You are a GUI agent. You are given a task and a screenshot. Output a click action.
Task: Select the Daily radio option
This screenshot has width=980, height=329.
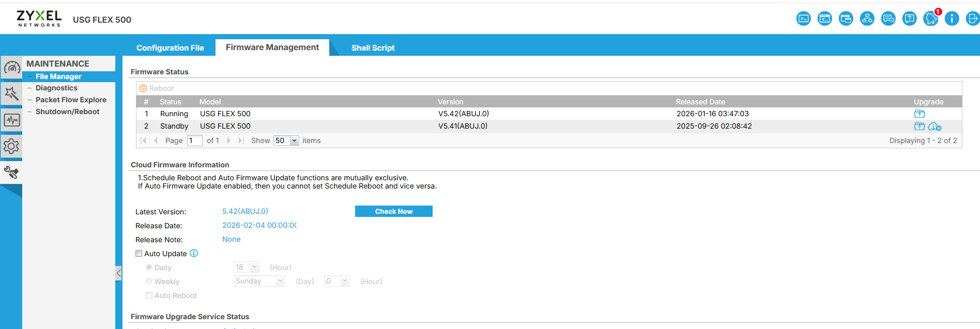[x=149, y=267]
